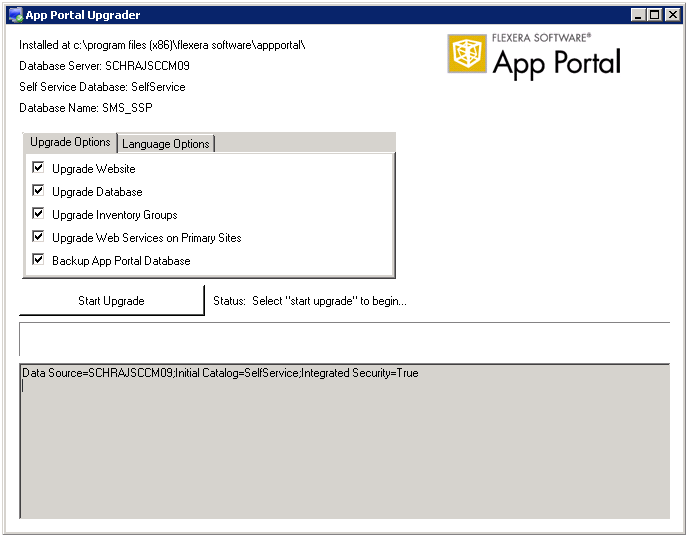
Task: Click the Flexera App Portal cube logo
Action: 467,54
